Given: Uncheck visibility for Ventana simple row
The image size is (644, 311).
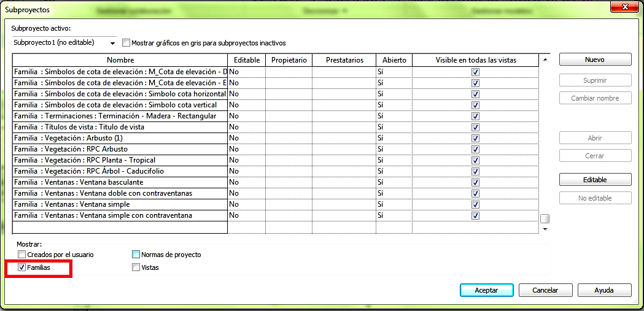Looking at the screenshot, I should [475, 205].
